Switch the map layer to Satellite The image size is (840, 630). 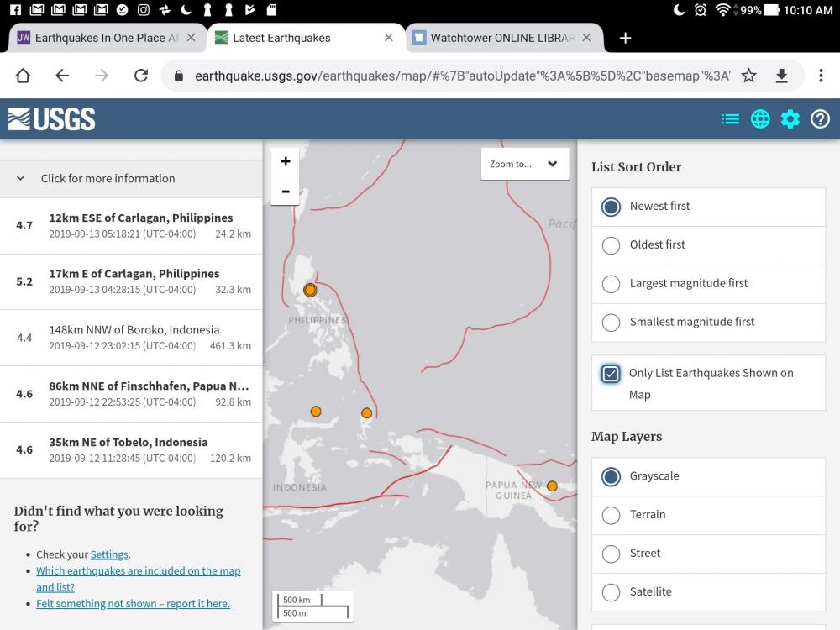pyautogui.click(x=611, y=592)
